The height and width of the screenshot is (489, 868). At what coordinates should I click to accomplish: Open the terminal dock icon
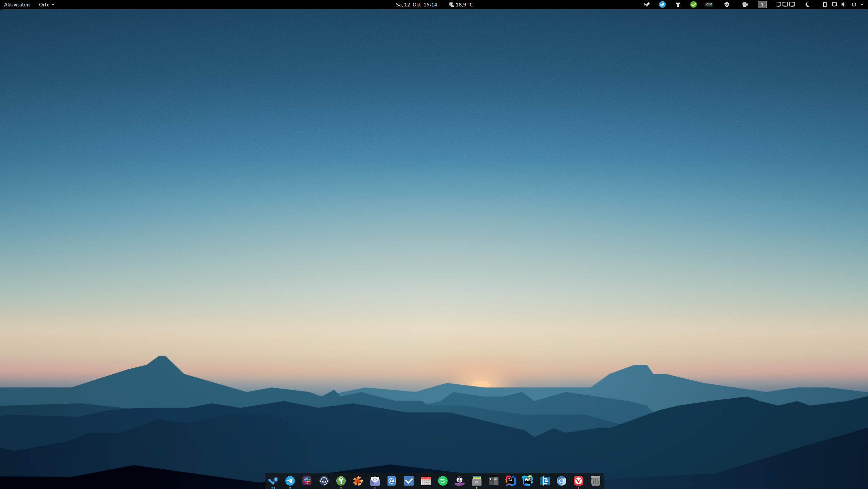[493, 481]
